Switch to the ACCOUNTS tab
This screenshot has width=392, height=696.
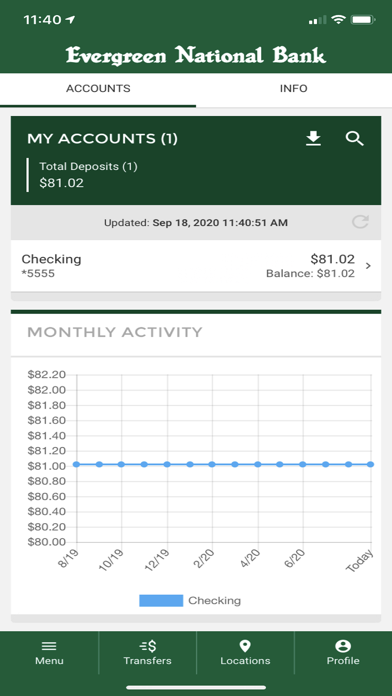[98, 89]
